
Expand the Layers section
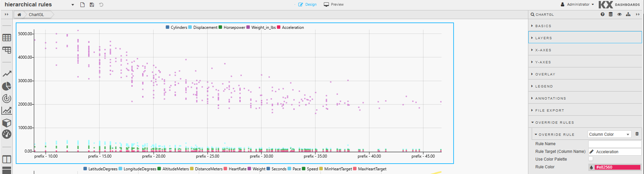[543, 38]
